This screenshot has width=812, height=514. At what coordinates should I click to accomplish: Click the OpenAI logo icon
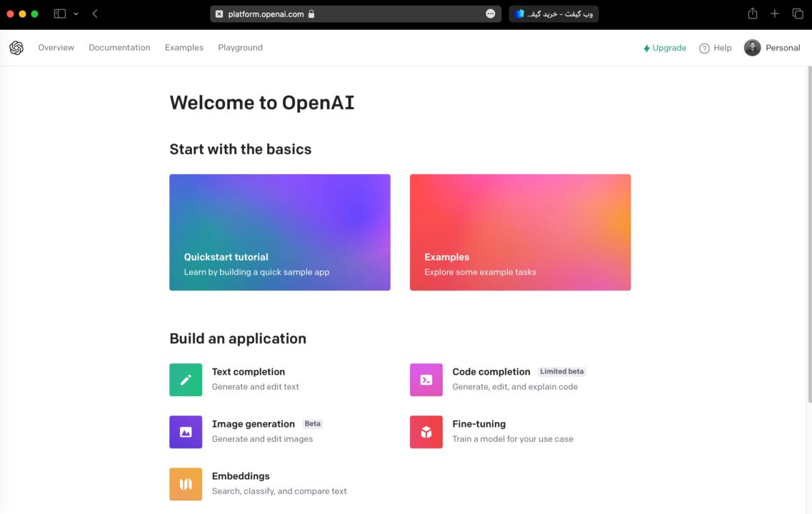[x=16, y=48]
